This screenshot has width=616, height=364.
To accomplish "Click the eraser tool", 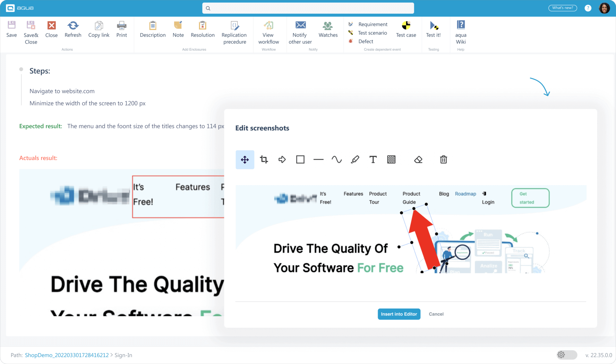I will pyautogui.click(x=418, y=159).
